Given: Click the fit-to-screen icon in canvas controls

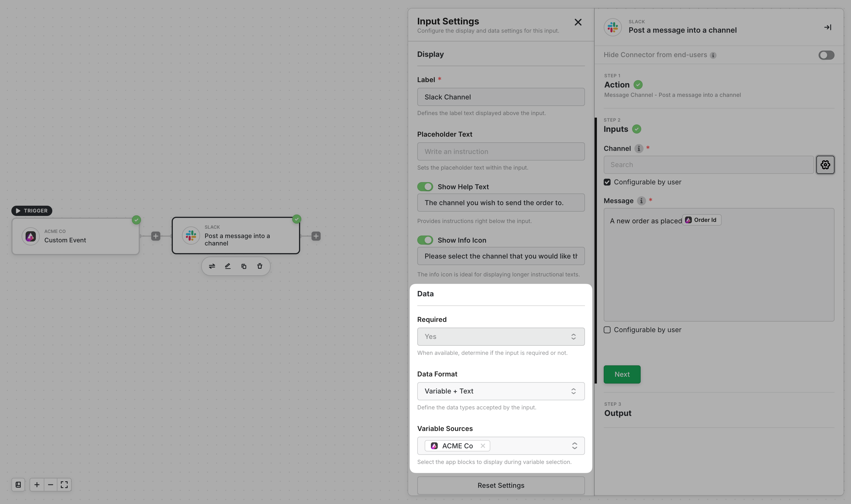Looking at the screenshot, I should coord(64,485).
